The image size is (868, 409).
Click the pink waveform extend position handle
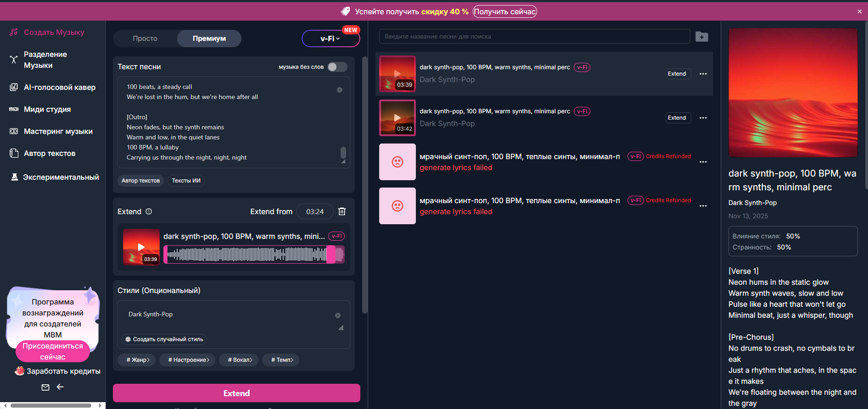tap(330, 254)
